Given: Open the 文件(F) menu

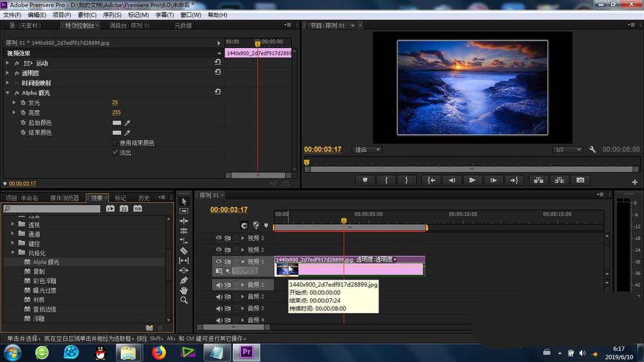Looking at the screenshot, I should coord(12,15).
